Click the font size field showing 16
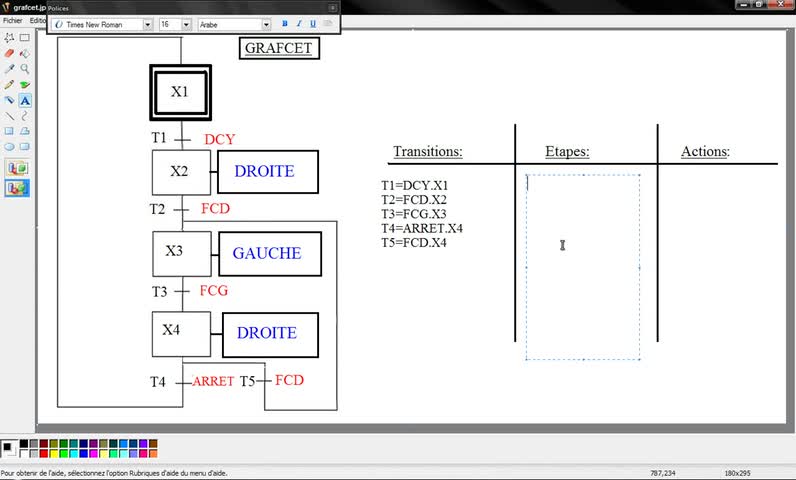 (x=170, y=24)
